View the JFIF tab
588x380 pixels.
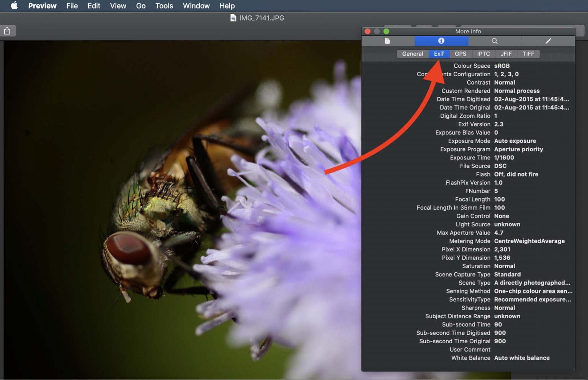tap(506, 54)
